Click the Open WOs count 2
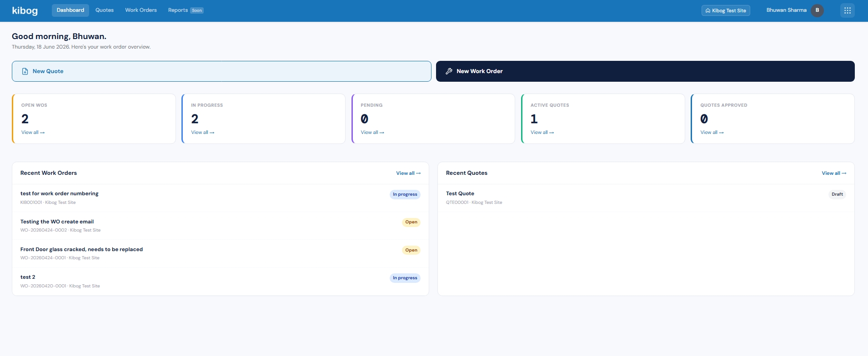 point(25,119)
